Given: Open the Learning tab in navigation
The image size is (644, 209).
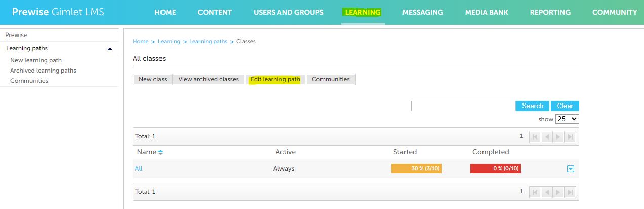Looking at the screenshot, I should click(363, 12).
